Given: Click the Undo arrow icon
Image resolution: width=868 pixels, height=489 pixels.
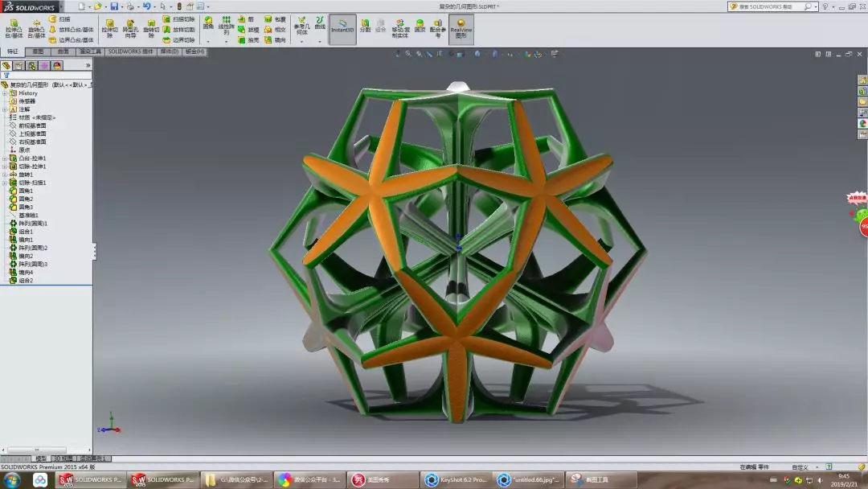Looking at the screenshot, I should [x=146, y=6].
